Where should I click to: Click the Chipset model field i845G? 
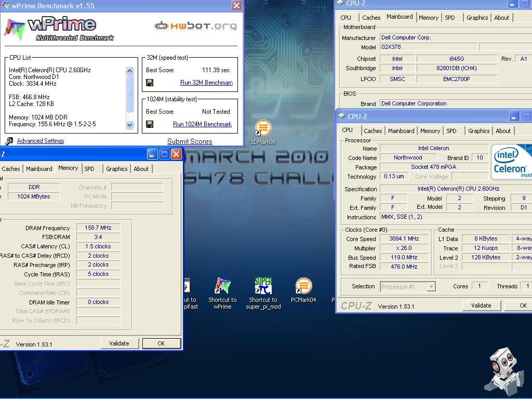point(457,59)
